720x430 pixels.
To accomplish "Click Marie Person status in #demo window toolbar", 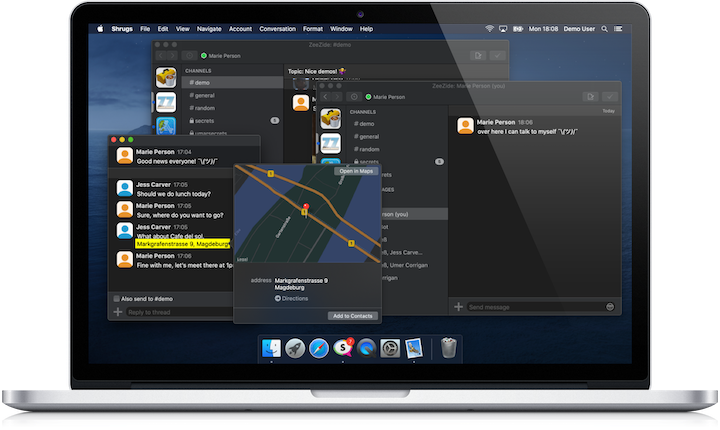I will (x=221, y=56).
